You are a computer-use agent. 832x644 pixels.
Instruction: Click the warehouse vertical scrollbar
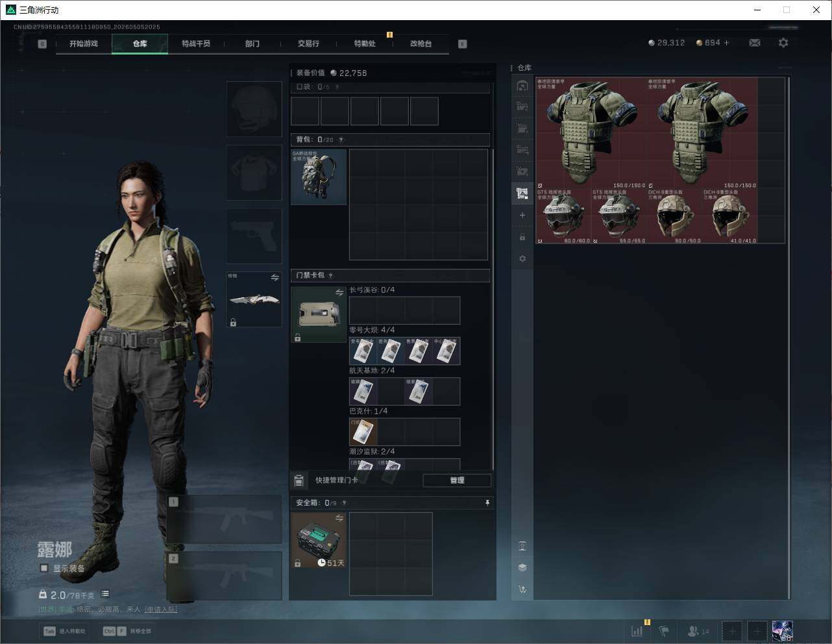click(x=789, y=338)
